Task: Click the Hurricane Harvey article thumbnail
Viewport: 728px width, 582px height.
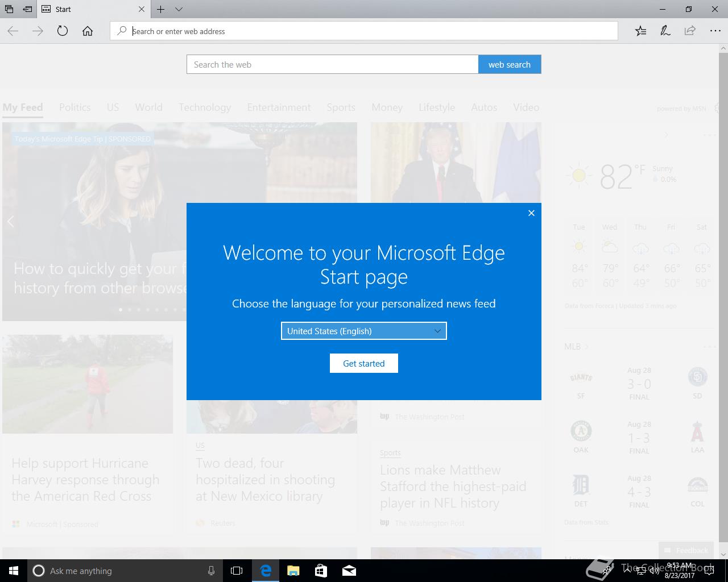Action: pos(88,384)
